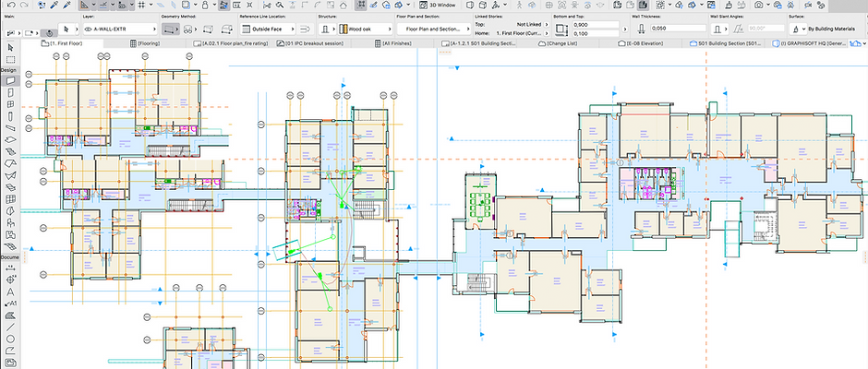Select the Text tool in Document toolbox
This screenshot has height=369, width=868.
tap(10, 292)
